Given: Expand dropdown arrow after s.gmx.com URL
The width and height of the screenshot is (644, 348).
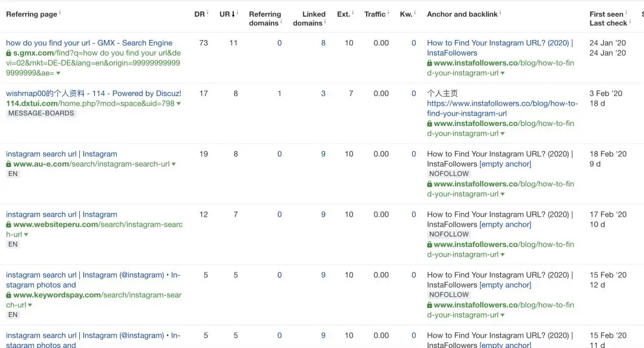Looking at the screenshot, I should click(58, 73).
